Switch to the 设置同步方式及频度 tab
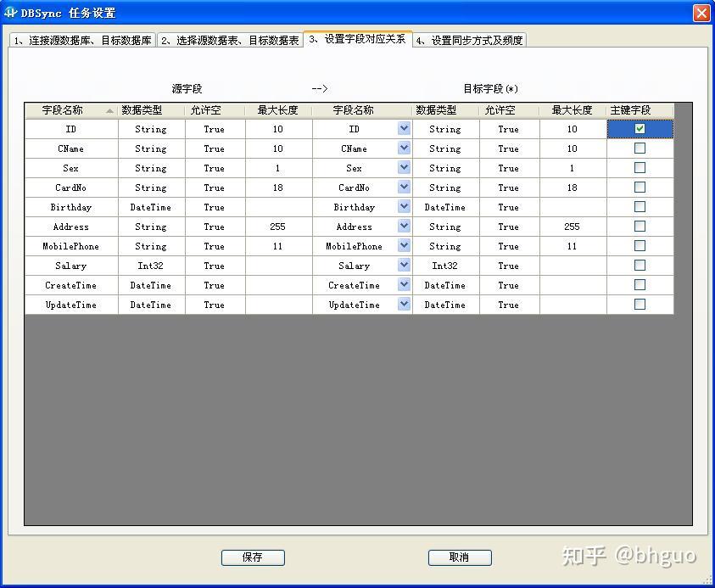The image size is (715, 588). tap(471, 39)
